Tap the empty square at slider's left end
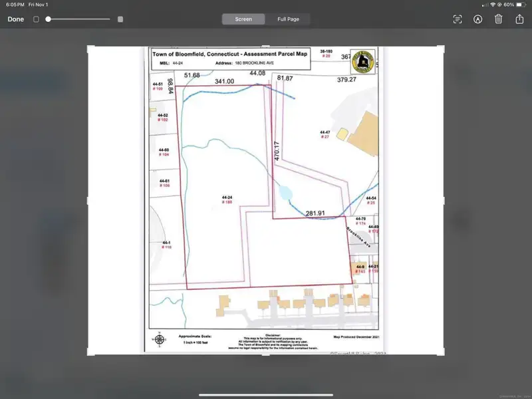This screenshot has width=532, height=399. click(36, 19)
